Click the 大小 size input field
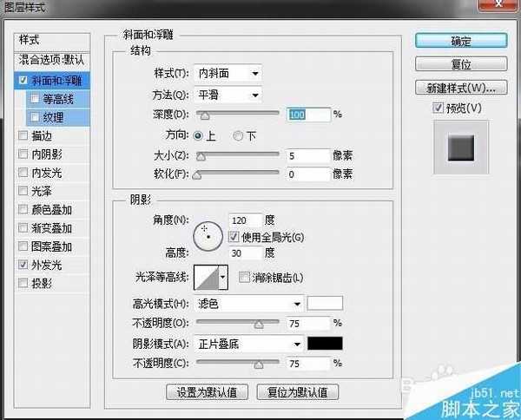The height and width of the screenshot is (420, 521). pyautogui.click(x=308, y=155)
